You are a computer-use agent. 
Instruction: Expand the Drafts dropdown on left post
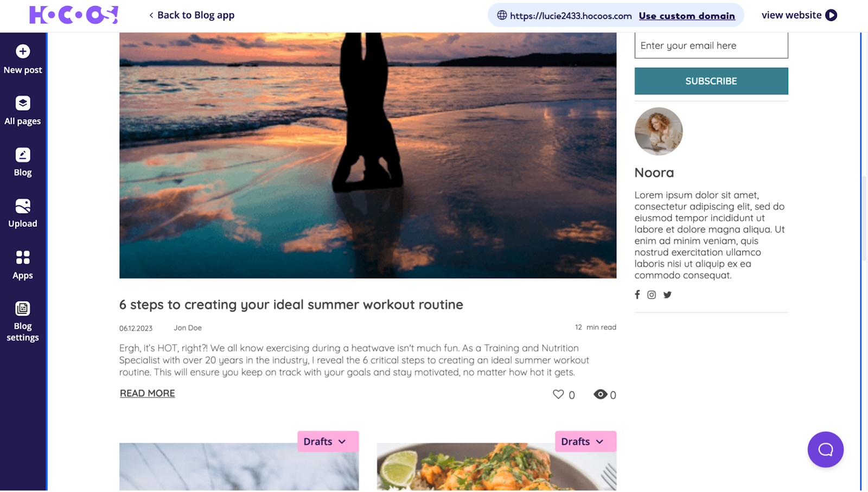click(x=328, y=442)
